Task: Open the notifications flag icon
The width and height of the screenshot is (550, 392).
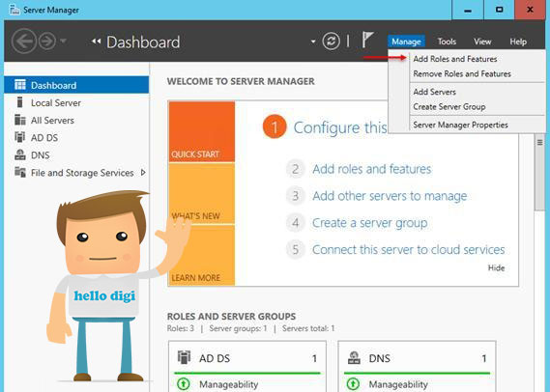Action: 367,40
